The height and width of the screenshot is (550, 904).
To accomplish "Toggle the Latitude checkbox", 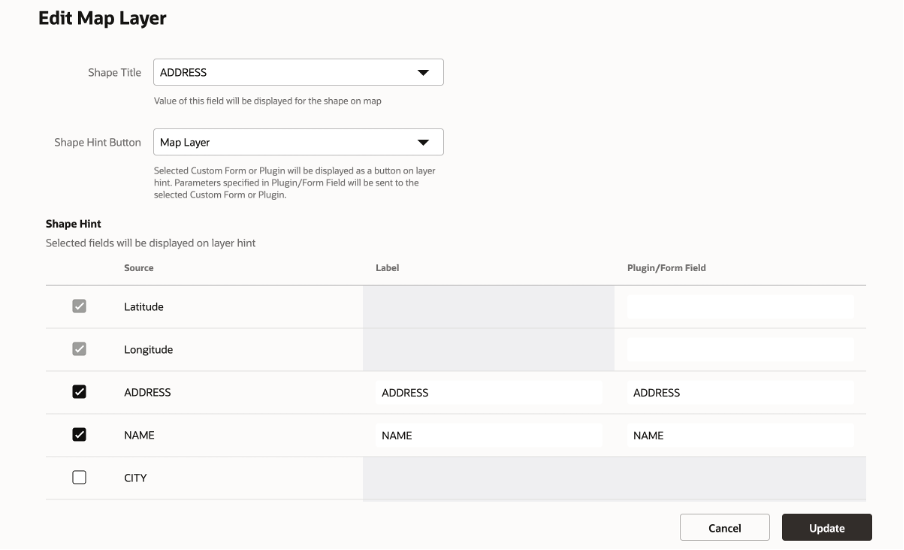I will click(x=79, y=306).
